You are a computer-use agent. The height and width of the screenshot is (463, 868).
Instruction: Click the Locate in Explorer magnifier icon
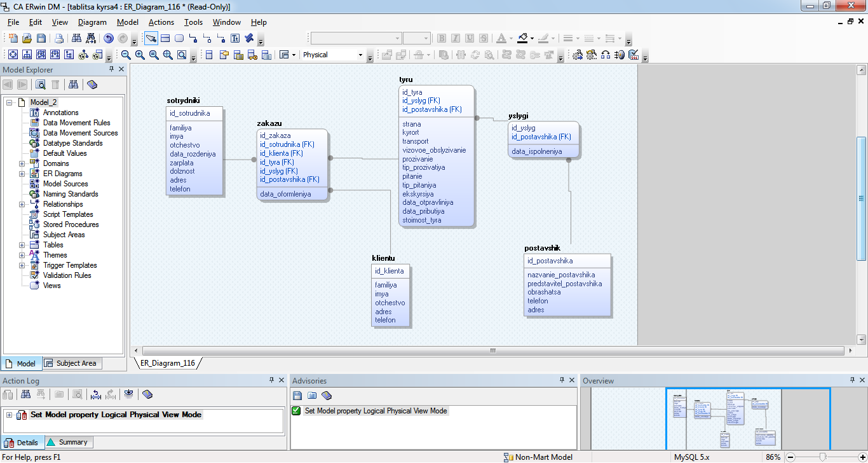pyautogui.click(x=41, y=85)
